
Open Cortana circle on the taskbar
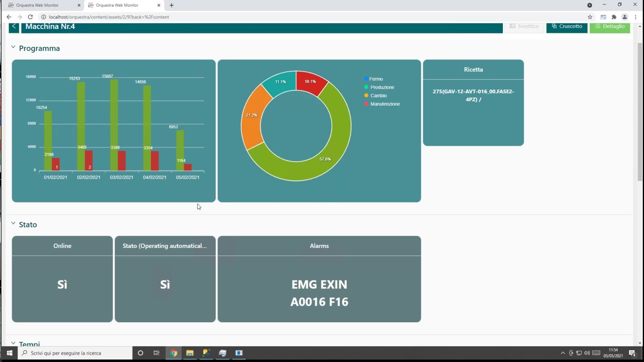140,353
